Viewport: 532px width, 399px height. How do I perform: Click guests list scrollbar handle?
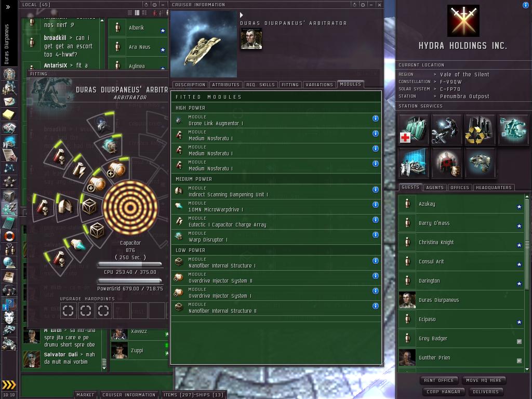pyautogui.click(x=527, y=244)
